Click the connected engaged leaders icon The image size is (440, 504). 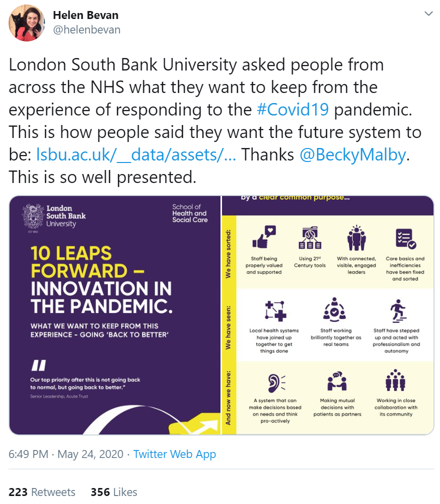356,238
